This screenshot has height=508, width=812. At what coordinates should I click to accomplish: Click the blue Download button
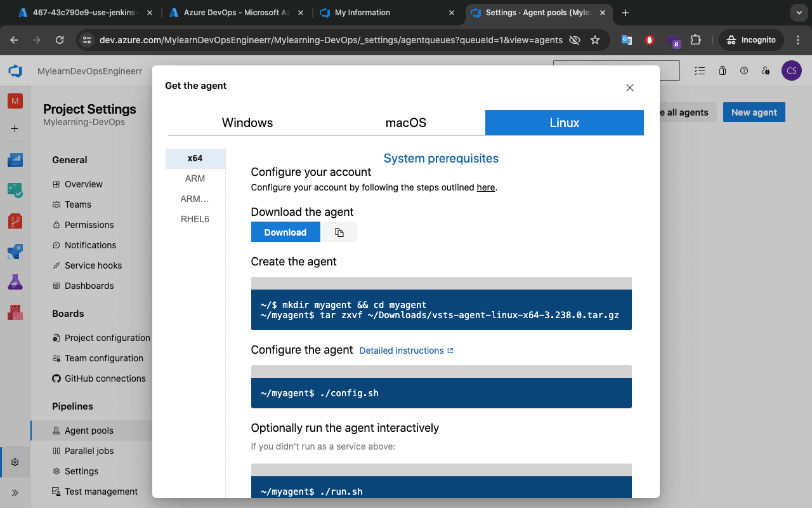coord(285,232)
